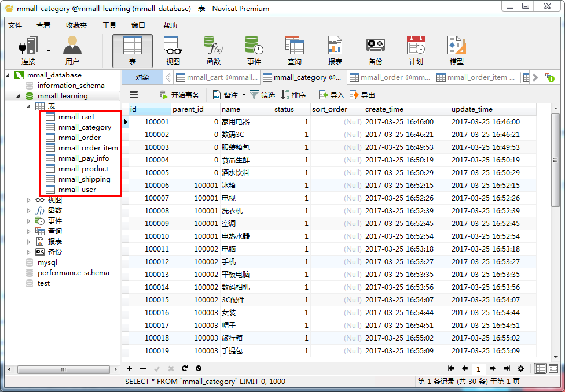Click the new tab plus icon
This screenshot has width=565, height=392.
[x=549, y=77]
